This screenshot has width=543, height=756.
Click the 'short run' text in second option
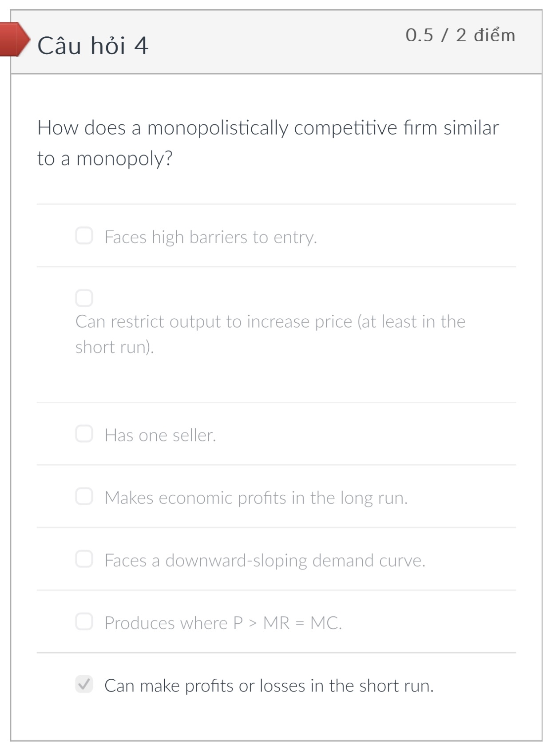click(x=114, y=347)
